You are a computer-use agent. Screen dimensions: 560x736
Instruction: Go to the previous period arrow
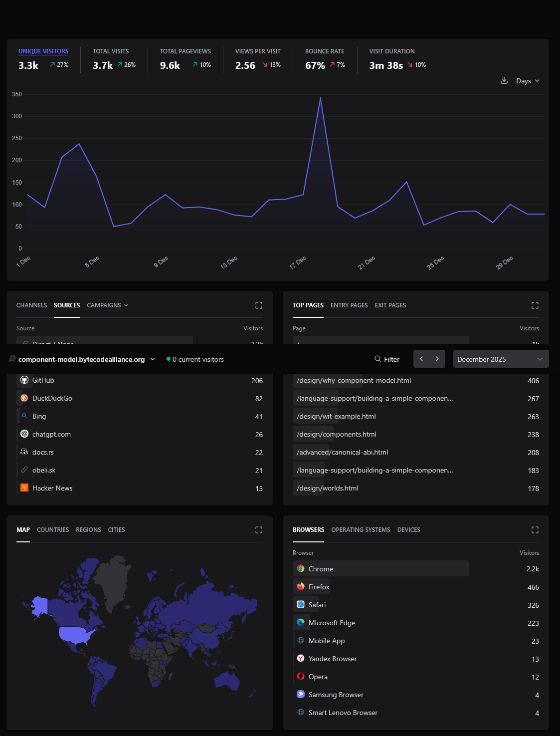tap(421, 359)
